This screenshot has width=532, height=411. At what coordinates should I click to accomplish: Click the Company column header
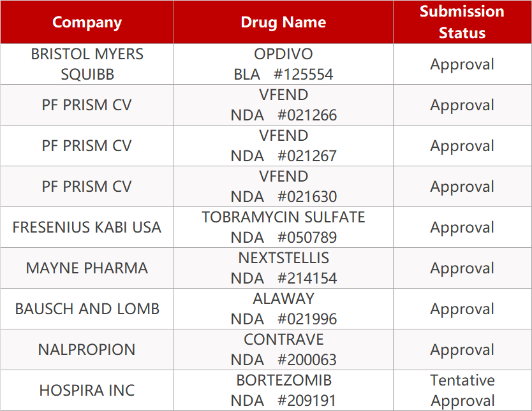tap(87, 22)
